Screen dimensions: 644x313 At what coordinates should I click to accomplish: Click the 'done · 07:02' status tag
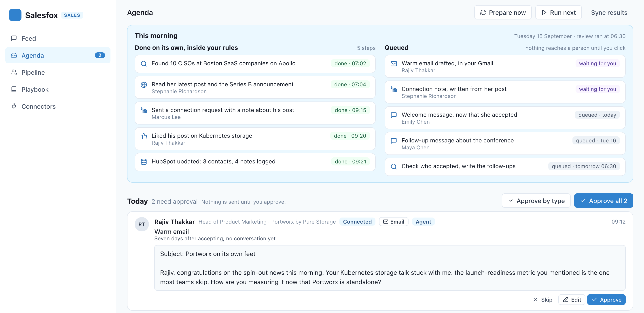point(350,63)
